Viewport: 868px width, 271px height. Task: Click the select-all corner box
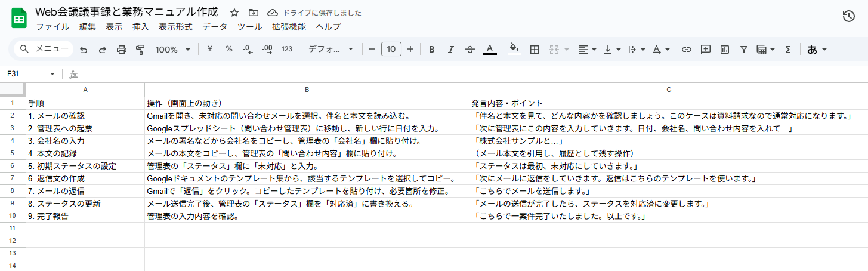13,90
